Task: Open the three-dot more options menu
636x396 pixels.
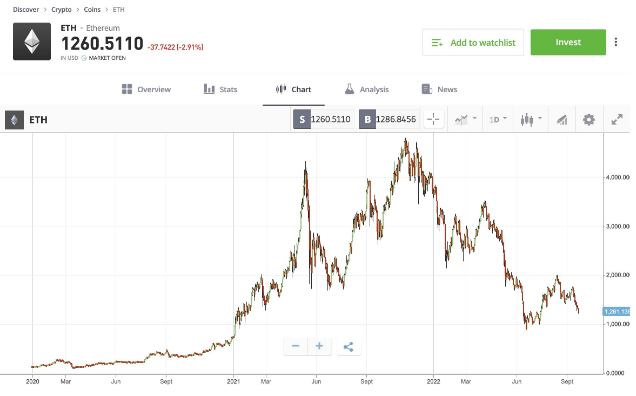Action: point(616,42)
